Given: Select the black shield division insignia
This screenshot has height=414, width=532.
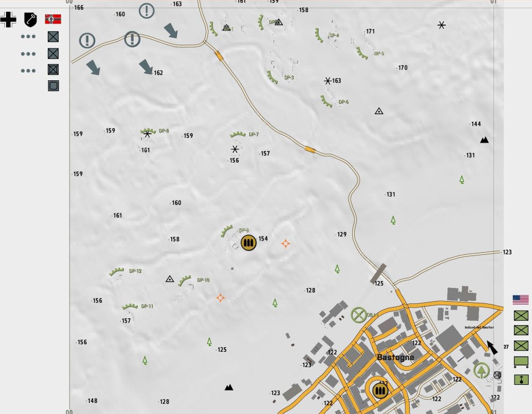Looking at the screenshot, I should pos(30,20).
